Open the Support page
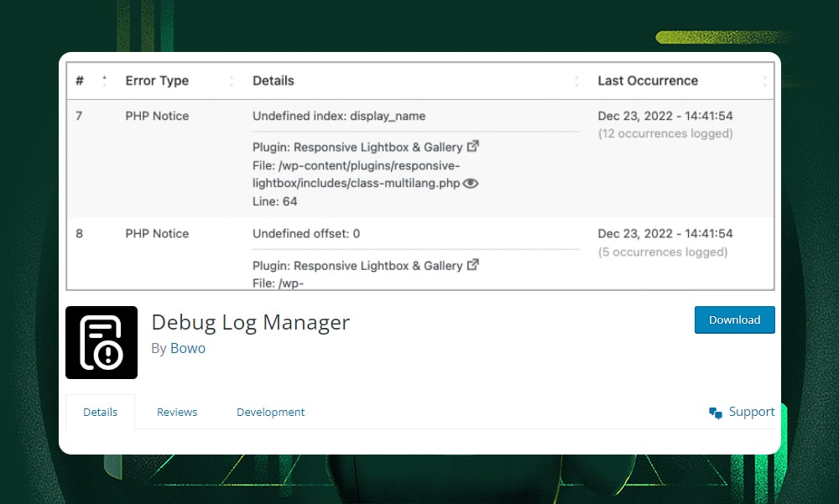Viewport: 839px width, 504px height. [751, 412]
